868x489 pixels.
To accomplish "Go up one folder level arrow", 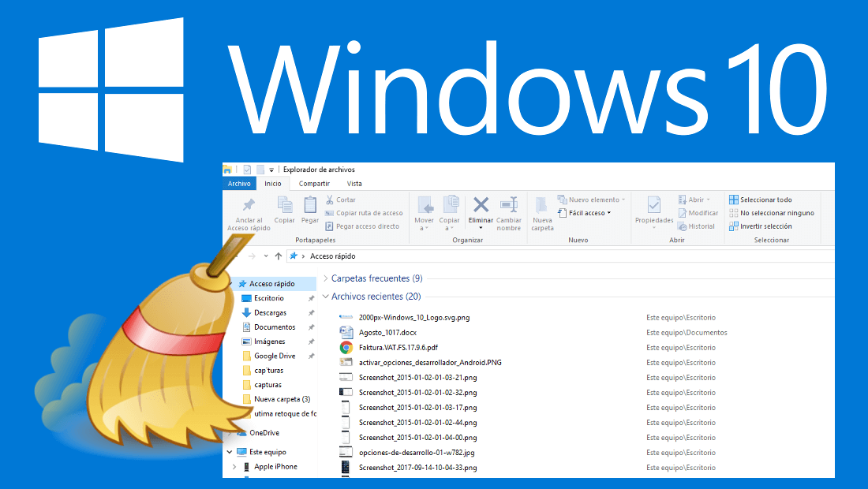I will (279, 256).
